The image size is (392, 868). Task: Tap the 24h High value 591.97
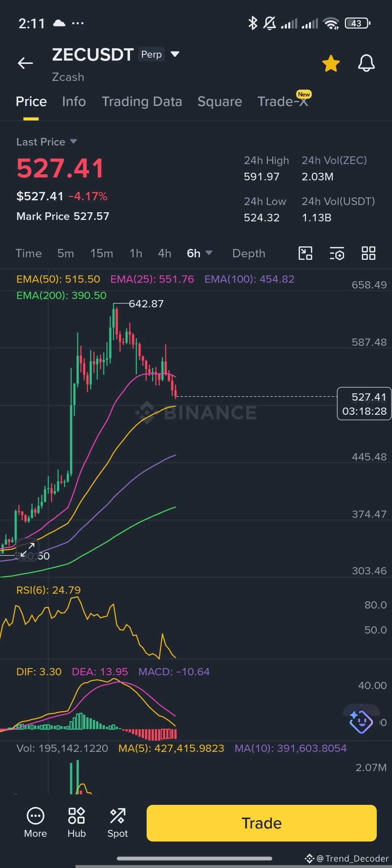click(x=262, y=177)
